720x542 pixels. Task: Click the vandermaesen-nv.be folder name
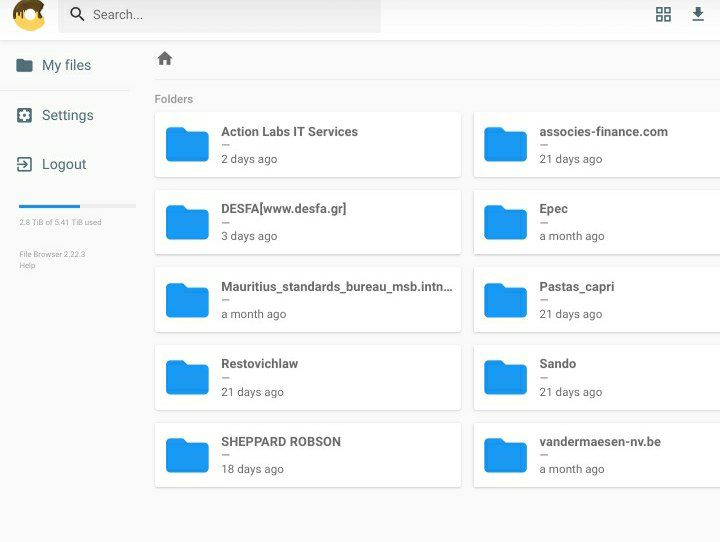point(600,442)
